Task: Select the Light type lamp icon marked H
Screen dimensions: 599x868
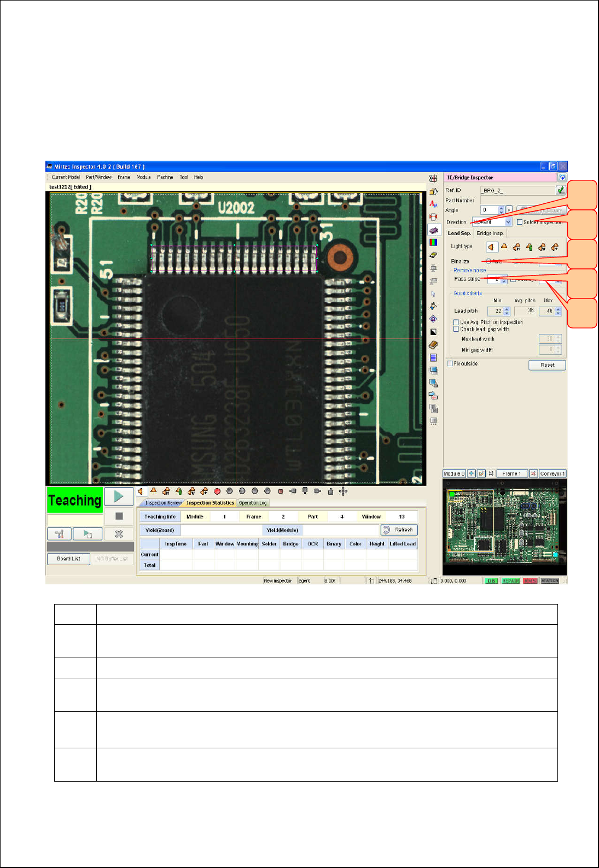Action: click(x=516, y=247)
